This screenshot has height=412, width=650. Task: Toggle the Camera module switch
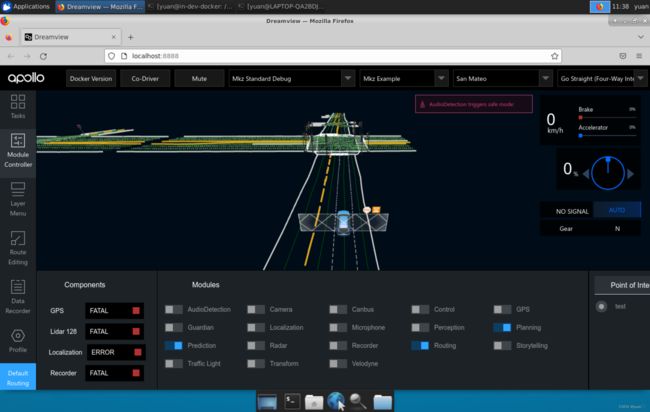click(x=256, y=309)
